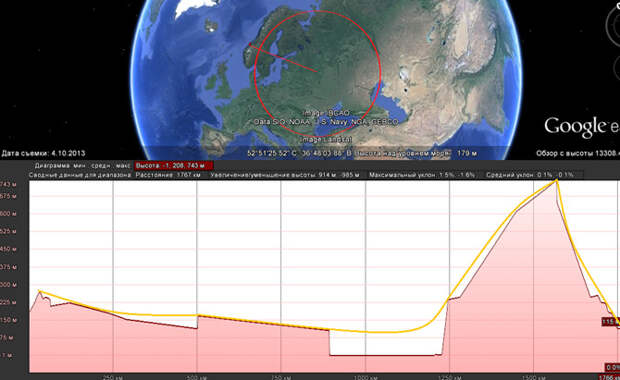Click the flat low section of elevation profile

pos(386,355)
